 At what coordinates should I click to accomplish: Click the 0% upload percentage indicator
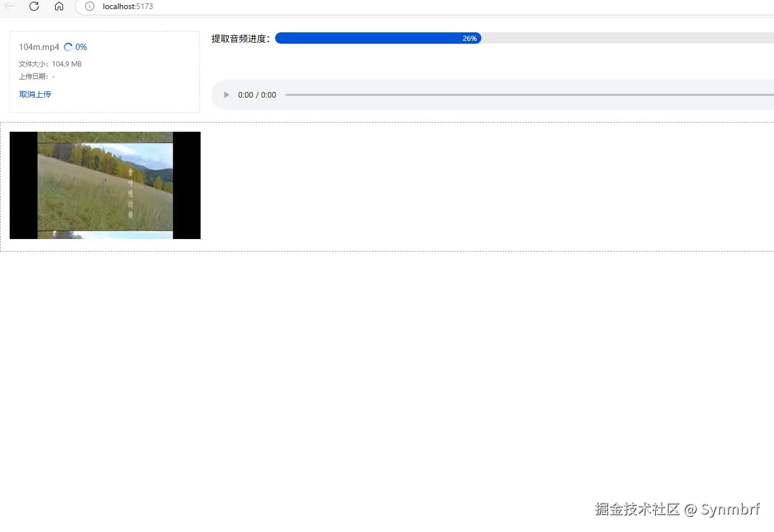[81, 47]
